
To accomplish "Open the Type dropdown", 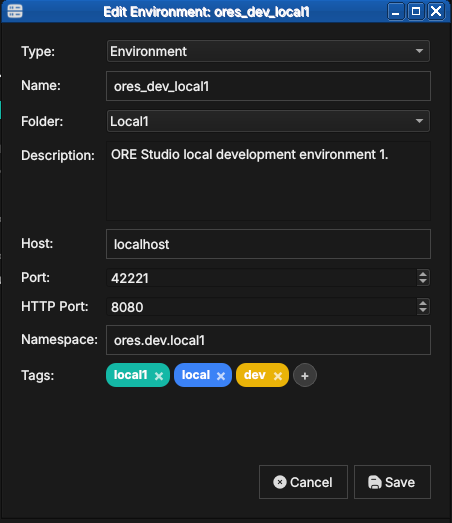I will point(268,51).
